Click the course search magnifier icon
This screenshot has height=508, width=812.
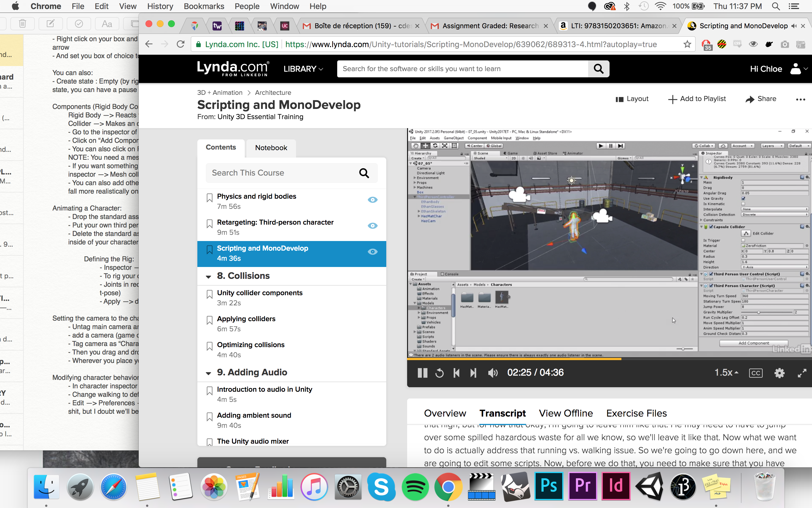click(364, 173)
